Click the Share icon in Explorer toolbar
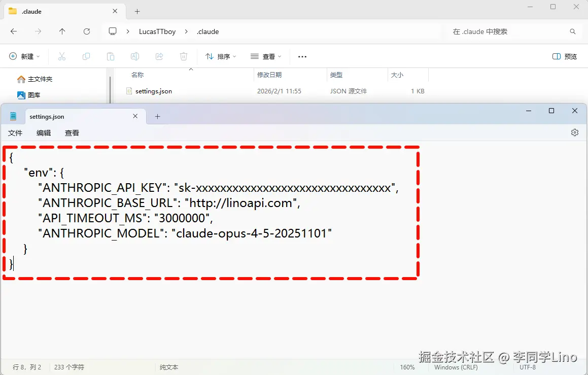Screen dimensions: 588x375 click(159, 57)
